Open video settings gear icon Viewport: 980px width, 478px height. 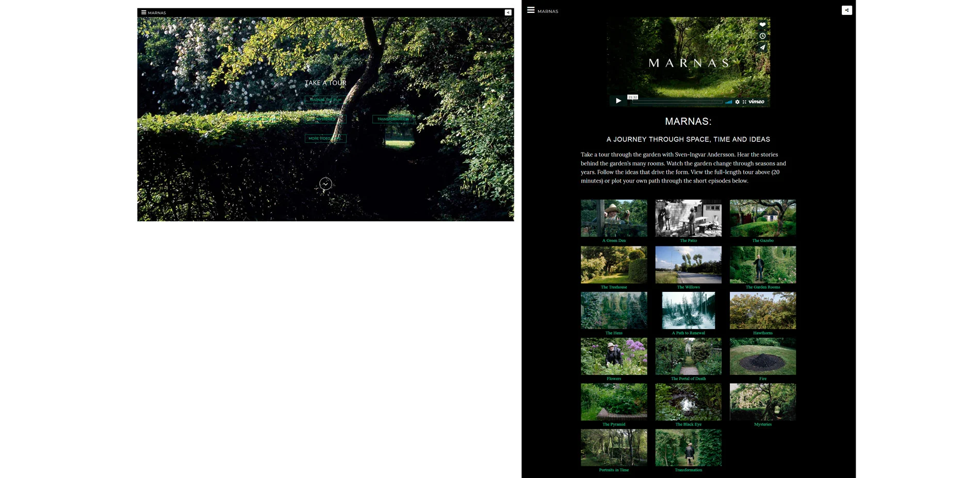(737, 102)
